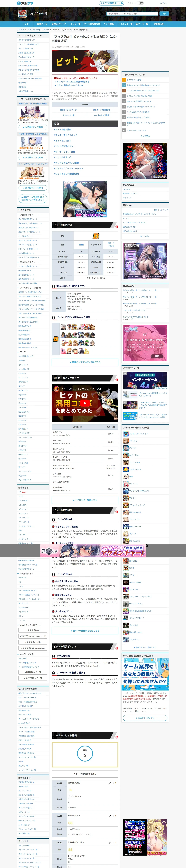Open ヴァンサバ game icon

point(126,625)
